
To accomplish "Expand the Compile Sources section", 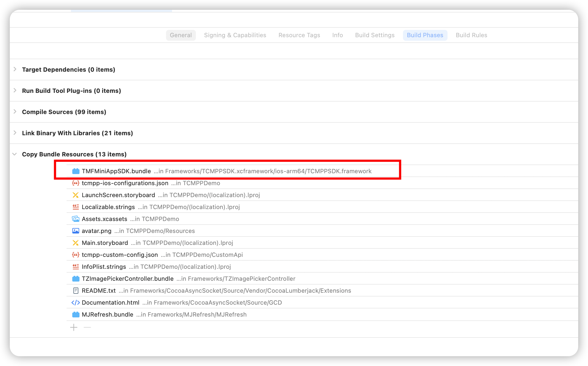I will 15,112.
